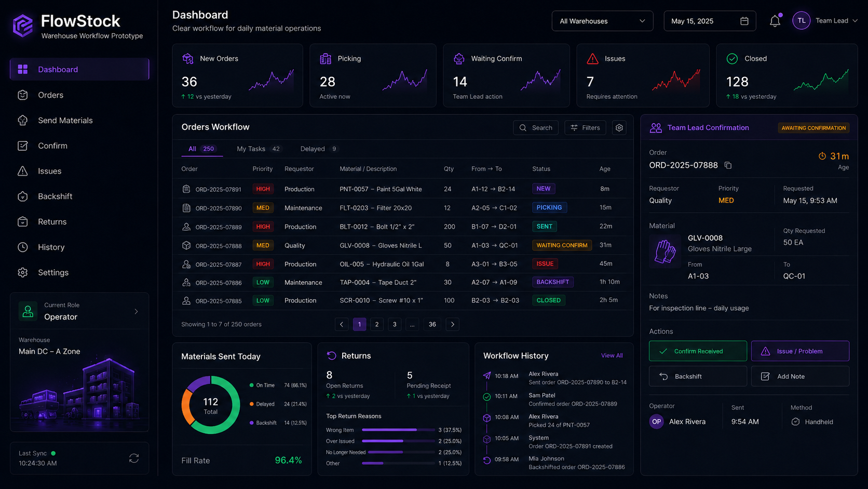Image resolution: width=868 pixels, height=489 pixels.
Task: Click the Issues warning triangle in sidebar
Action: (23, 171)
